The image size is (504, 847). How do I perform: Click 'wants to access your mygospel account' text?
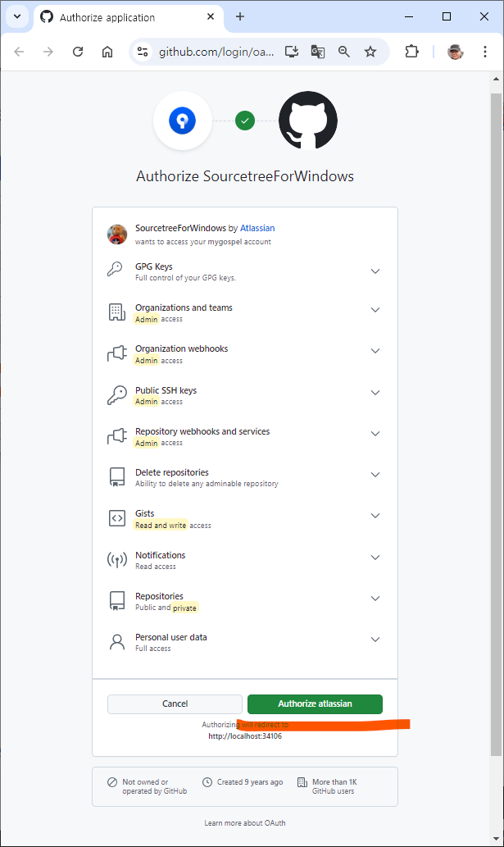point(203,242)
